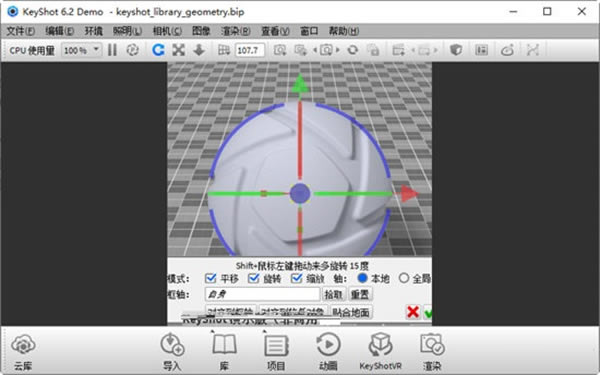The image size is (600, 375).
Task: Click the NURBS mode icon at toolbar end
Action: pyautogui.click(x=533, y=50)
